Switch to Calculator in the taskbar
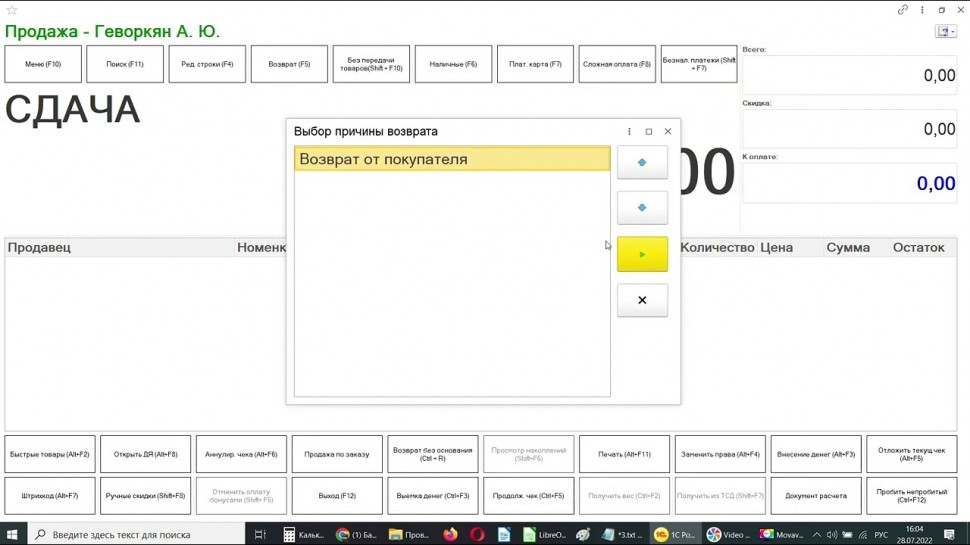 [303, 535]
